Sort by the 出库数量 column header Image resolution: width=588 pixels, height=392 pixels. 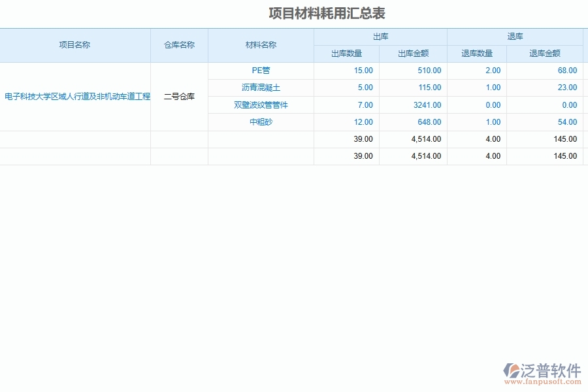click(x=348, y=54)
